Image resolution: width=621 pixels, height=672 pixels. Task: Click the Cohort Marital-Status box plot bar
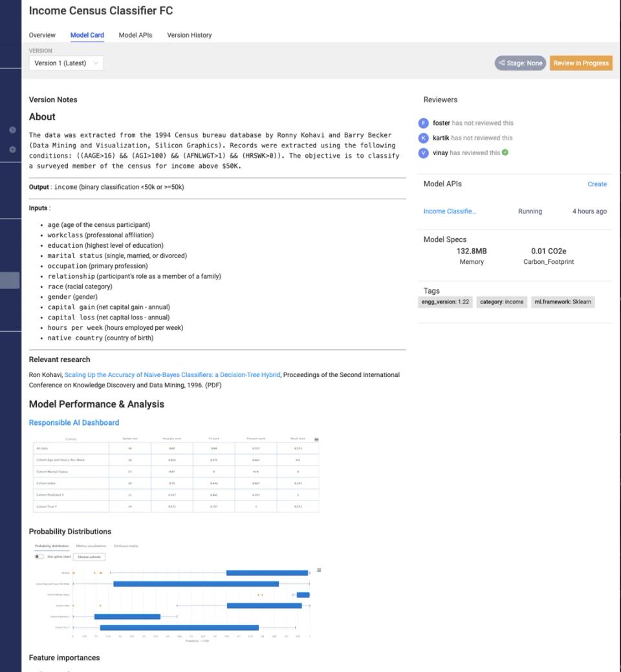point(303,595)
